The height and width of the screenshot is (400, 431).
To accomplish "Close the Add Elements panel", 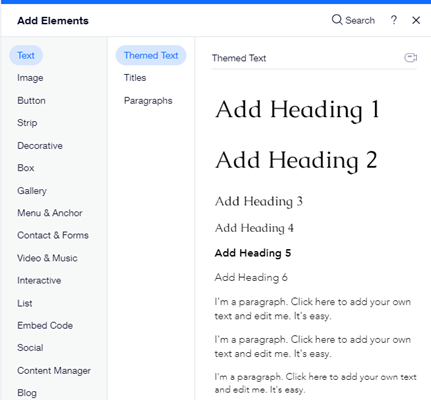I will pos(416,20).
